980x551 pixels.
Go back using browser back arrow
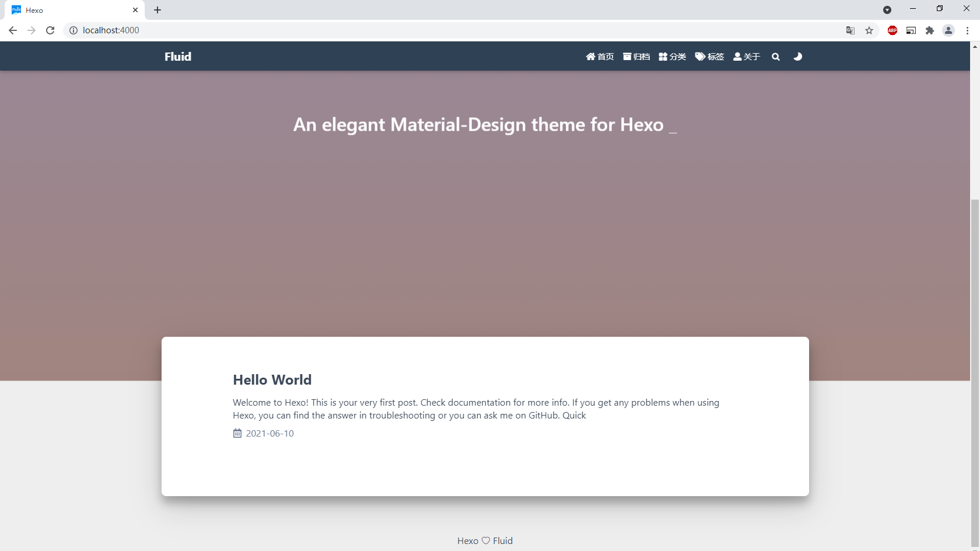[13, 30]
